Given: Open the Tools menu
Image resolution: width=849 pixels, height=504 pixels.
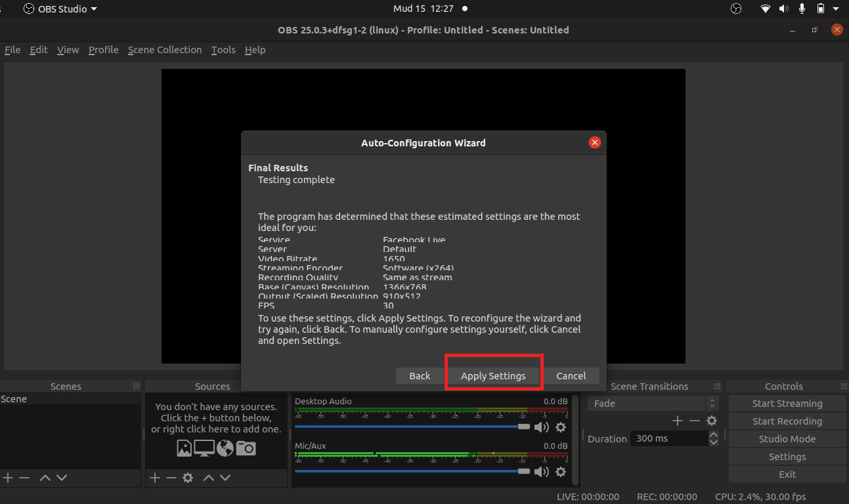Looking at the screenshot, I should tap(223, 50).
